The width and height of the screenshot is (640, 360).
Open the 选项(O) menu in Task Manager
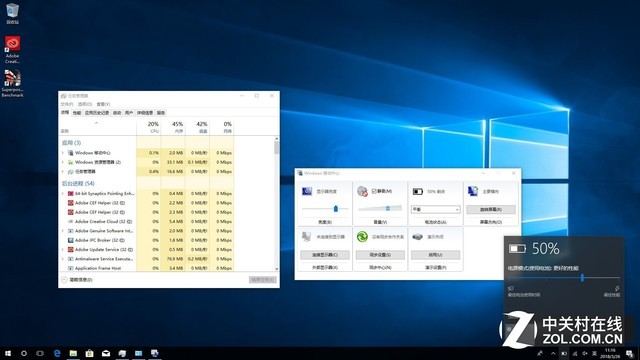coord(85,104)
